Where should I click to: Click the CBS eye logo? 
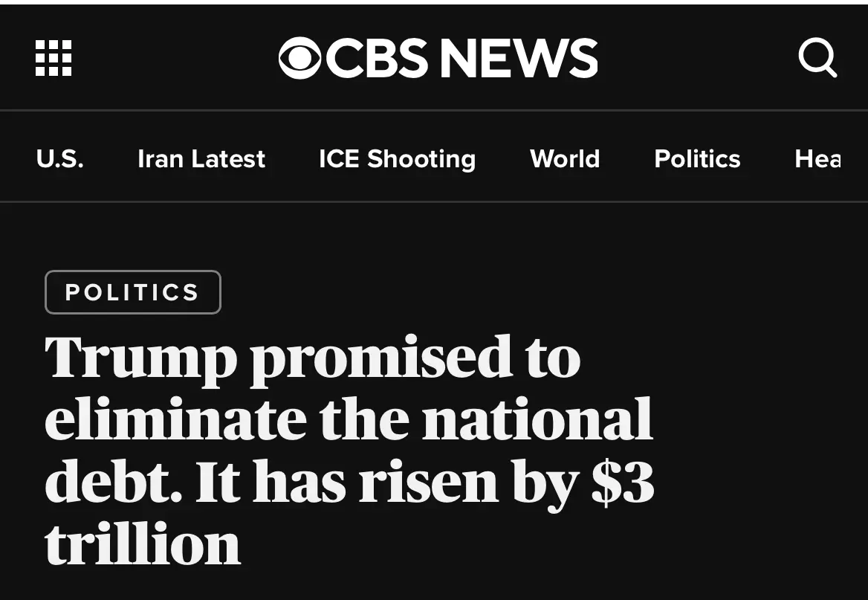300,58
